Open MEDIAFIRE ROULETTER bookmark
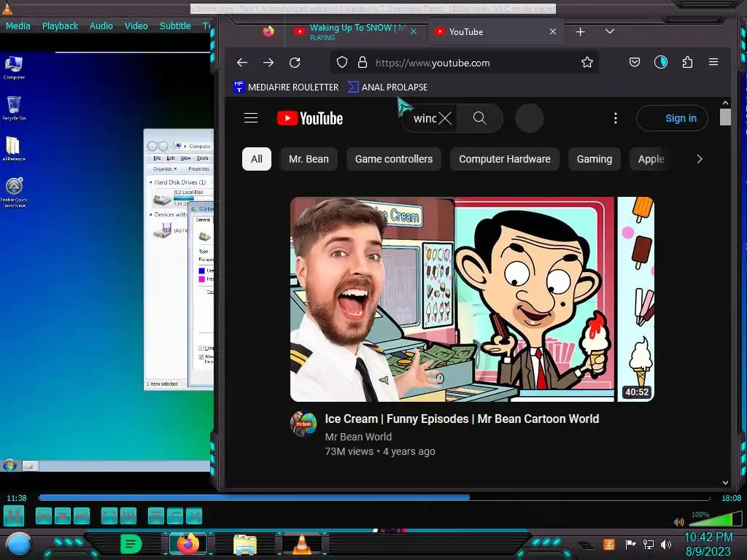 [x=286, y=87]
